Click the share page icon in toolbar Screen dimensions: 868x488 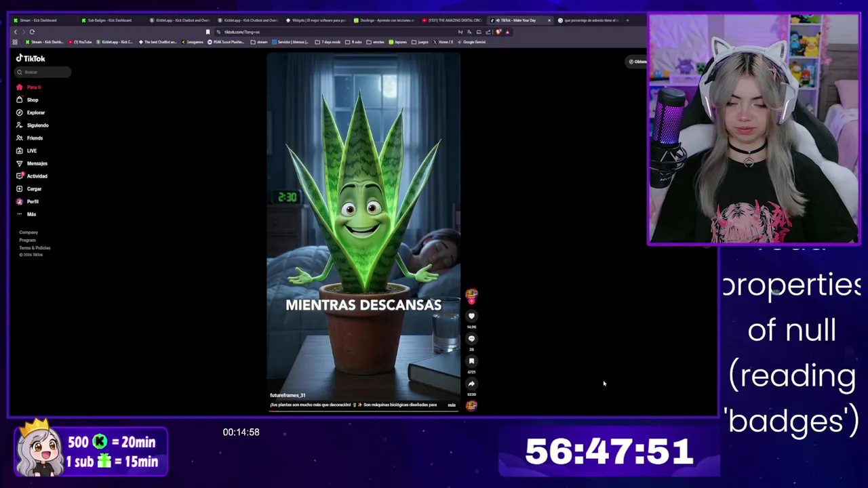point(488,32)
